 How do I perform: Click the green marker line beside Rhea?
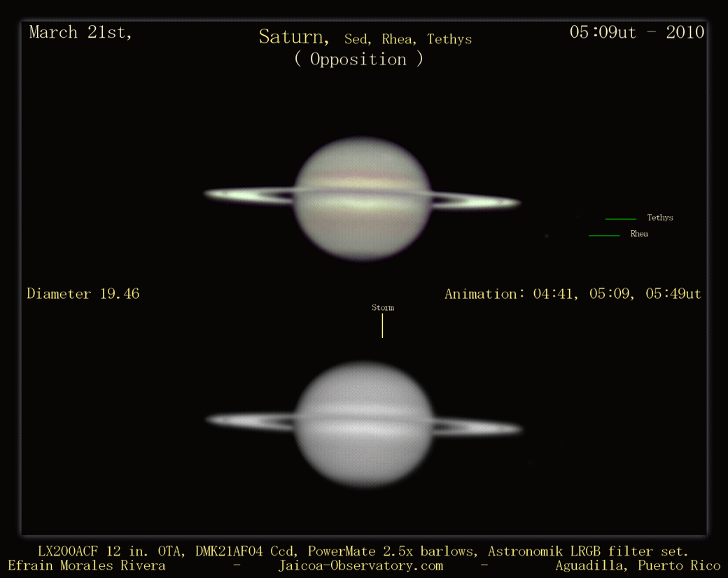604,235
